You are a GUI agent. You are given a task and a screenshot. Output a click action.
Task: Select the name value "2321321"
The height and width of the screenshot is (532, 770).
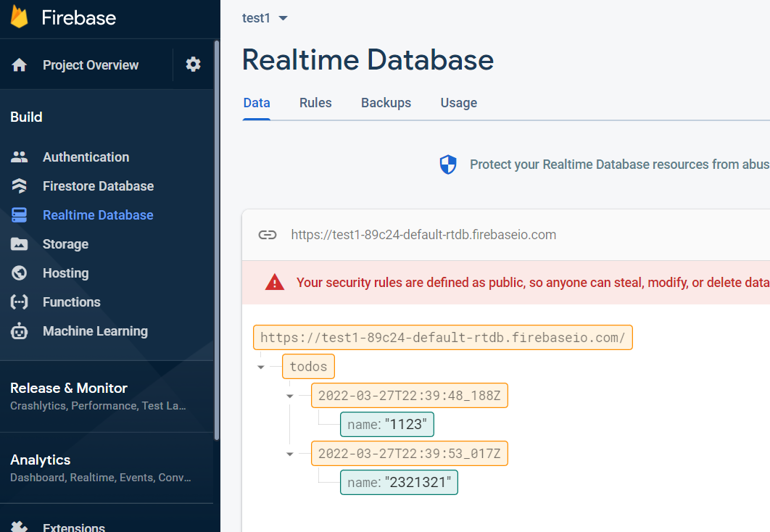[x=421, y=483]
